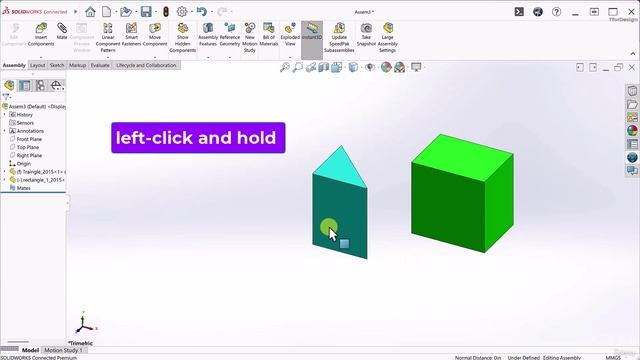
Task: Click Take Snapshot tool
Action: pos(366,34)
